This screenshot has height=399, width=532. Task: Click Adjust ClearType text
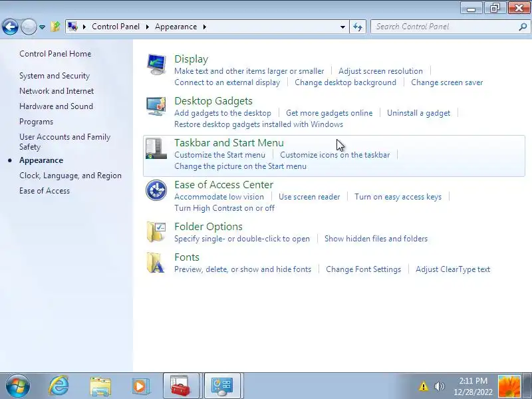tap(453, 269)
